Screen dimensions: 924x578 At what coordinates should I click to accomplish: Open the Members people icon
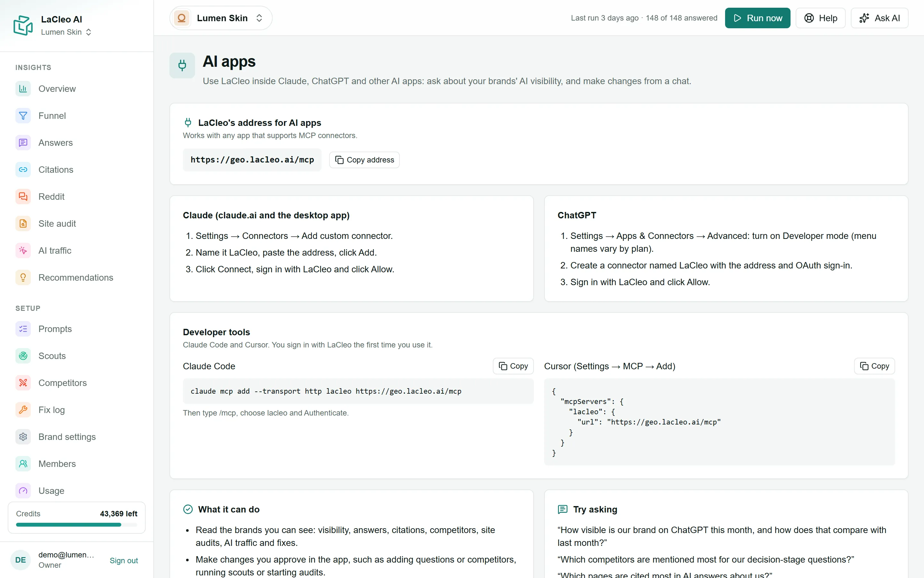[23, 464]
